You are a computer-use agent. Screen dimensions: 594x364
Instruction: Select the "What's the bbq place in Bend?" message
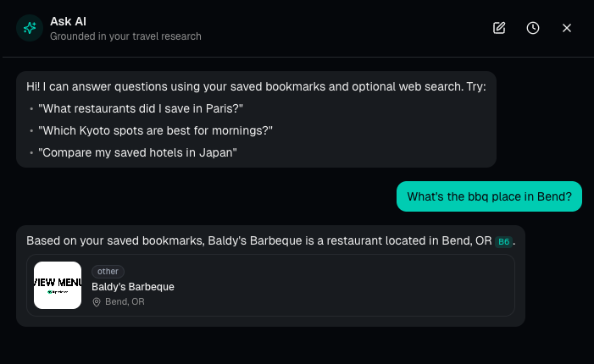click(489, 197)
